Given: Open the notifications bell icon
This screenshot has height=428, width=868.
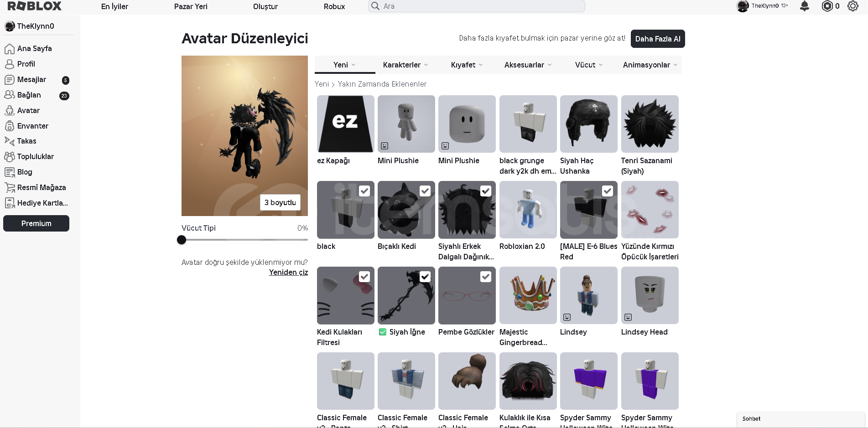Looking at the screenshot, I should [805, 6].
